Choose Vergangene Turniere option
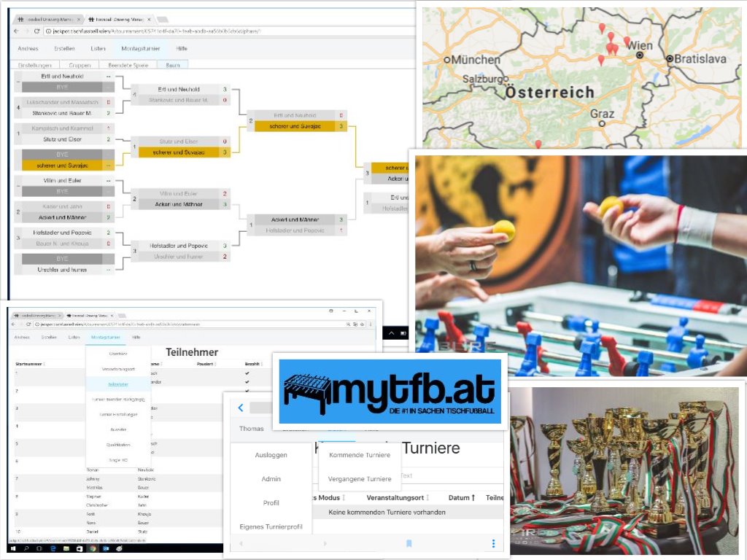Viewport: 747px width, 560px height. [360, 478]
